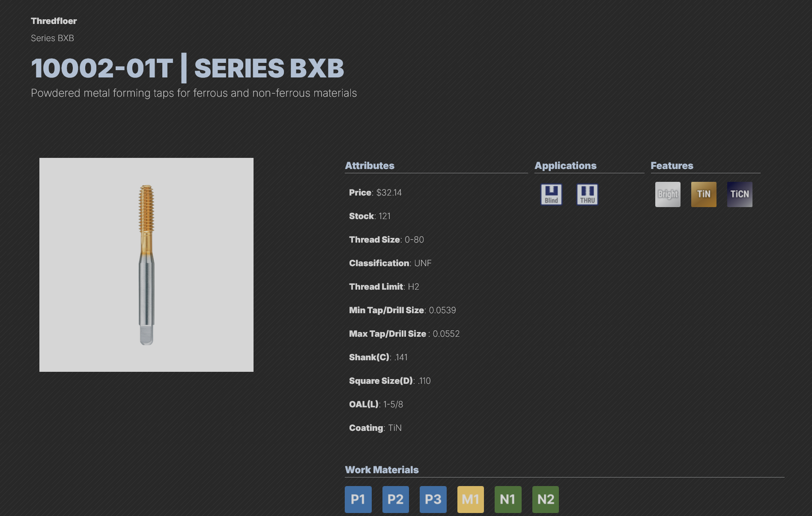The width and height of the screenshot is (812, 516).
Task: Select the dark TiCN coating icon
Action: [740, 194]
